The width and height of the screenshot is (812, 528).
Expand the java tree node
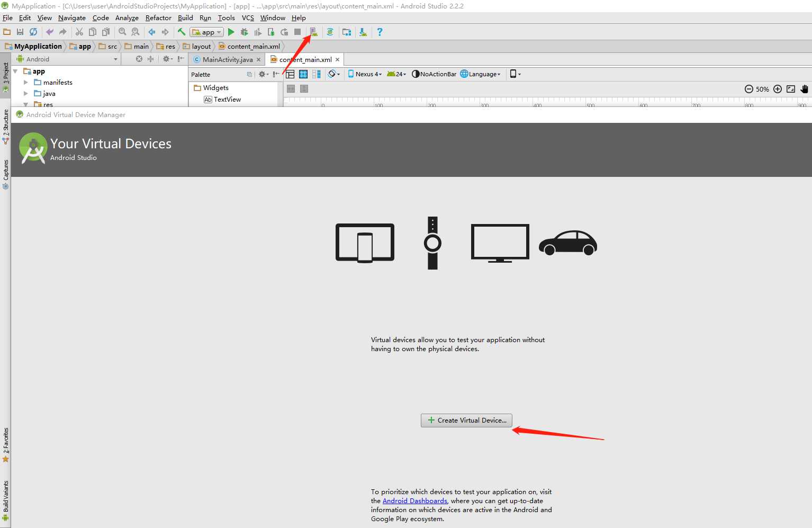click(x=25, y=93)
